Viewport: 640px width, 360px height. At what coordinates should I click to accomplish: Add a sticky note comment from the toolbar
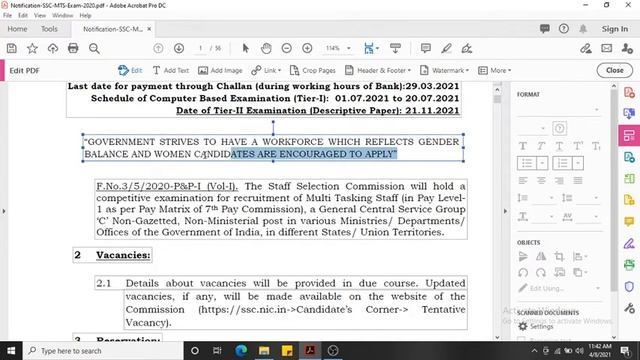[426, 49]
